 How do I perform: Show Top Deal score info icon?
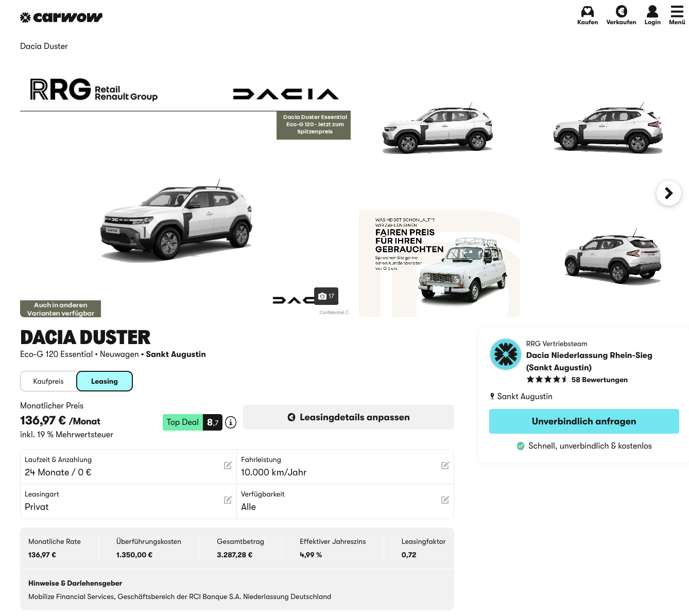click(231, 422)
